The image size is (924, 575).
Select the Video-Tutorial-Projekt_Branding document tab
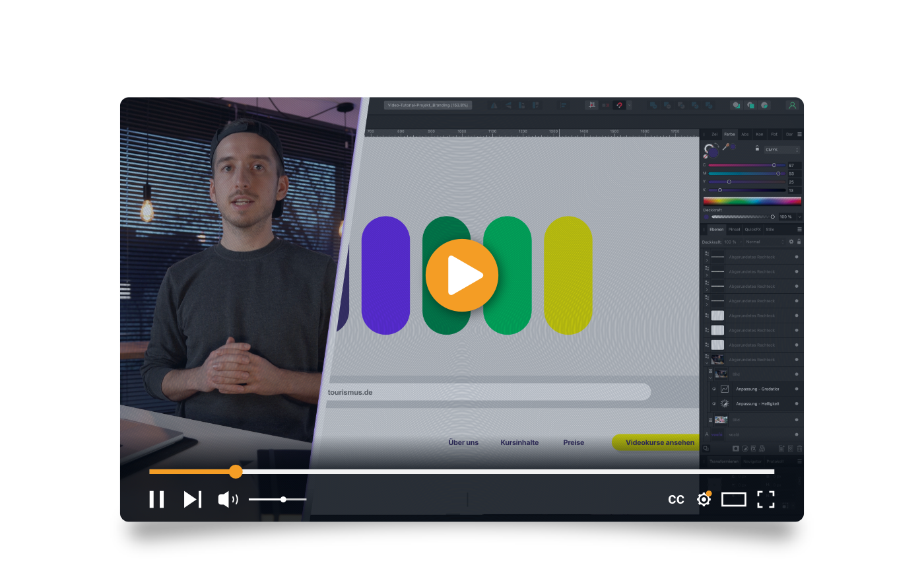[428, 105]
